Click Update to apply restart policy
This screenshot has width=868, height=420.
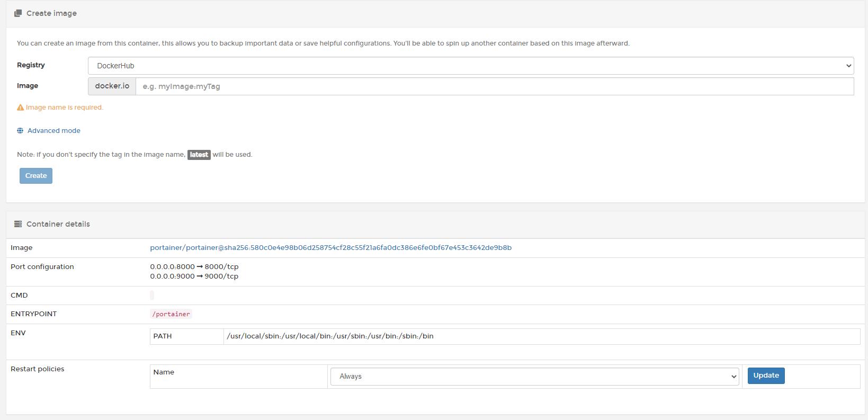[765, 376]
